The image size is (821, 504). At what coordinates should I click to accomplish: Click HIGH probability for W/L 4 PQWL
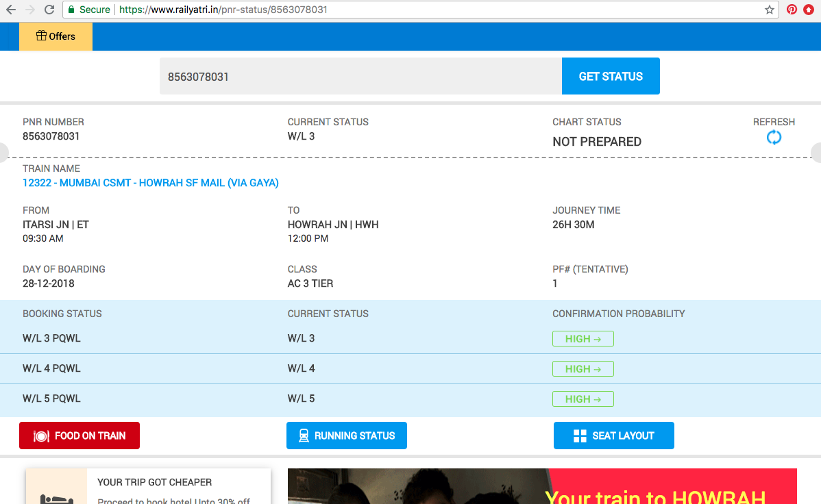coord(583,369)
